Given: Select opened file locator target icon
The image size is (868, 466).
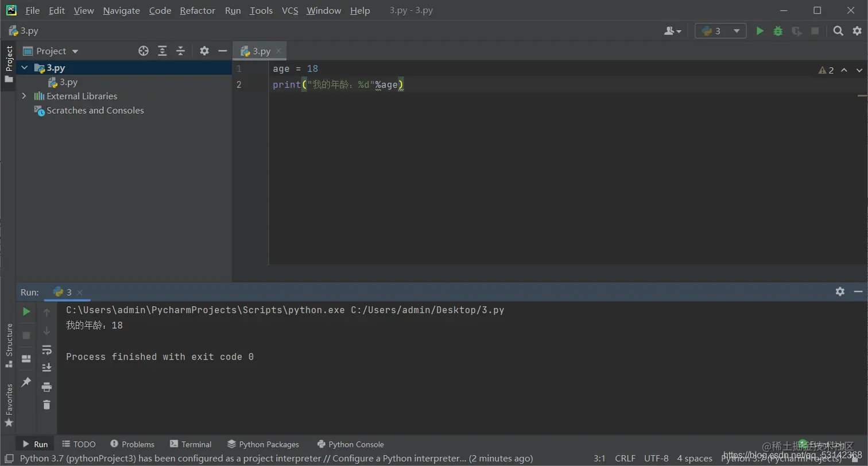Looking at the screenshot, I should pos(144,51).
